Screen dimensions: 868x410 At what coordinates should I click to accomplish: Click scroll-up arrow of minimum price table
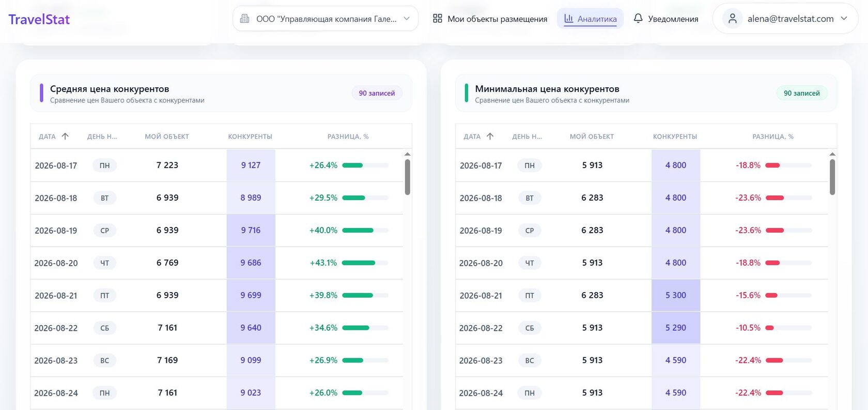click(832, 154)
